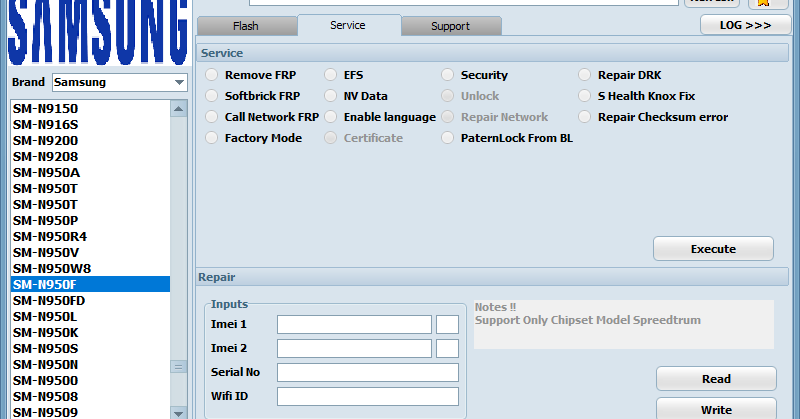Pick the Security radio option
This screenshot has width=800, height=419.
click(447, 75)
